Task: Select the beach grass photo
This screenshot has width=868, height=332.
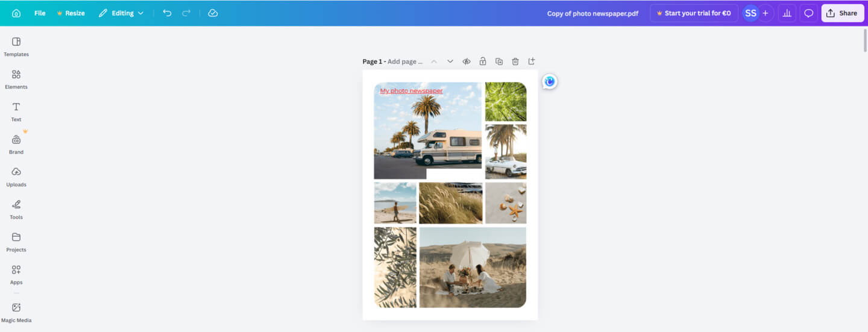Action: (451, 203)
